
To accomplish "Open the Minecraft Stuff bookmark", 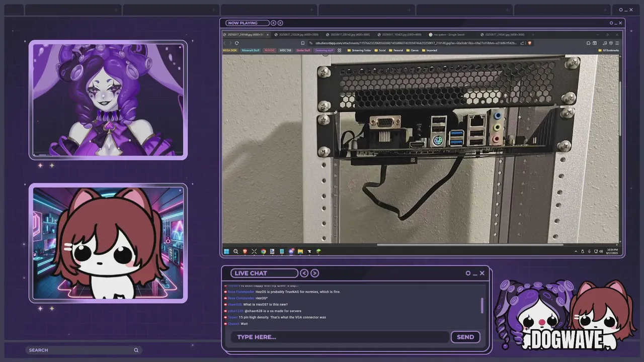I will pos(251,50).
